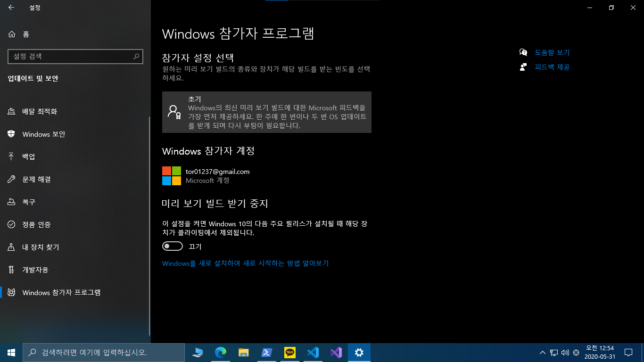The image size is (644, 362).
Task: Click the Settings gear on the taskbar
Action: point(359,353)
